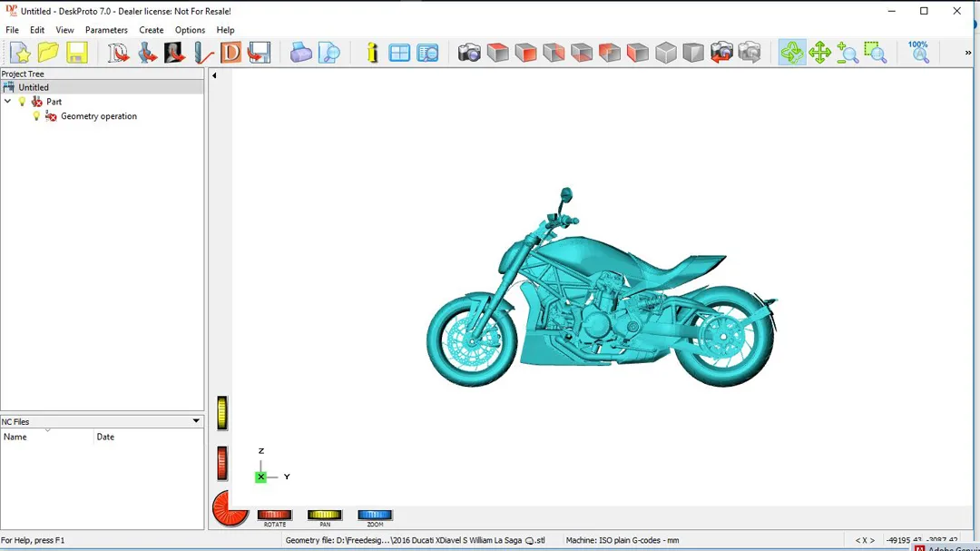980x551 pixels.
Task: Save the project with the yellow floppy icon
Action: [x=77, y=53]
